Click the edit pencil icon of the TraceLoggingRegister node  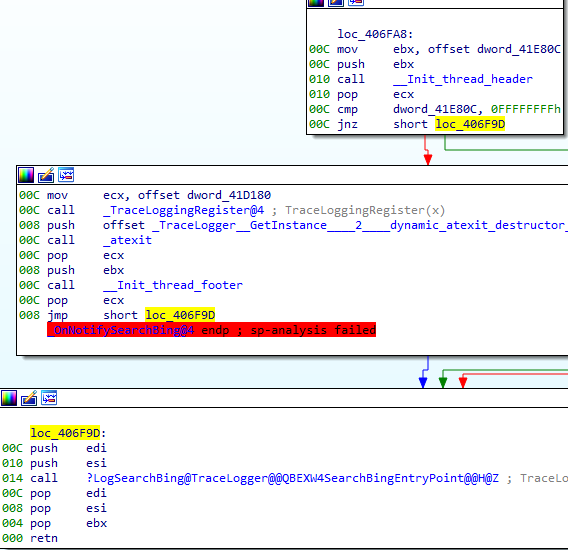click(46, 175)
